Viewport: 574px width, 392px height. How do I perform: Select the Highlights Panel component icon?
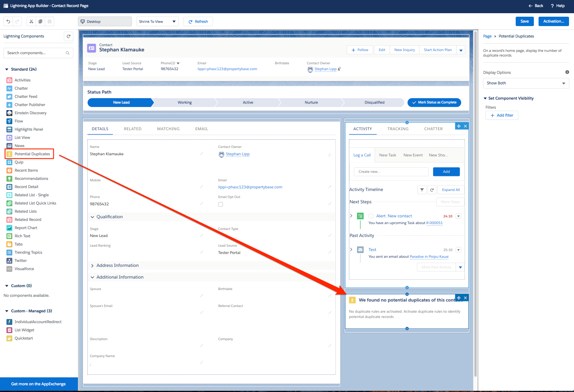click(9, 129)
